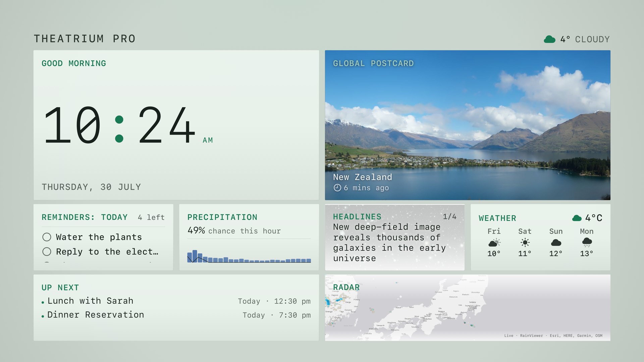Select Sunday's cloudy forecast icon

coord(556,242)
